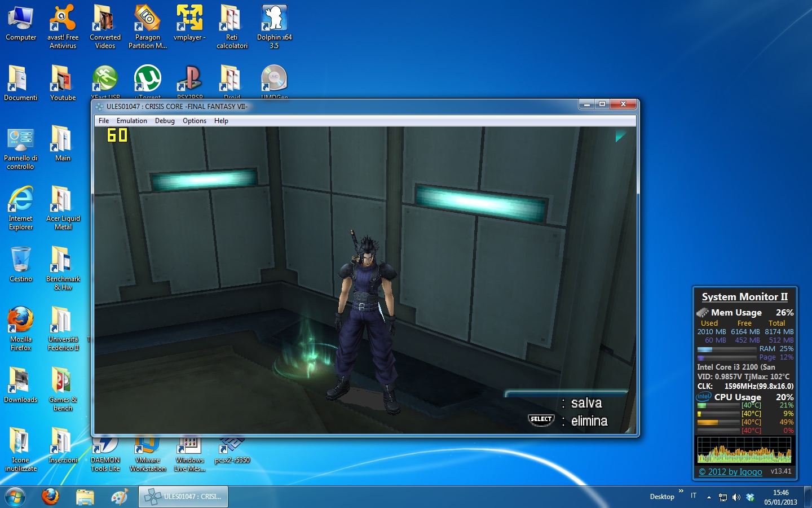This screenshot has height=508, width=812.
Task: Launch Firefox from the taskbar
Action: coord(50,497)
